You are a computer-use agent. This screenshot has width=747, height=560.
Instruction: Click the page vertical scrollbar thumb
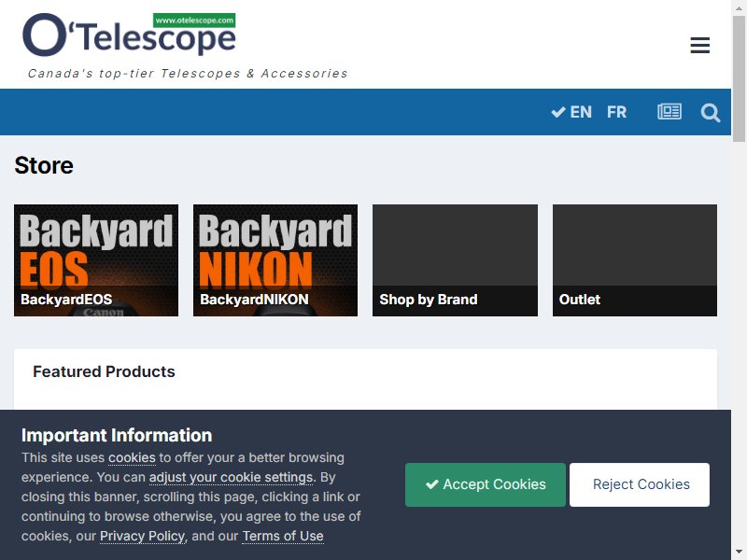click(x=739, y=78)
